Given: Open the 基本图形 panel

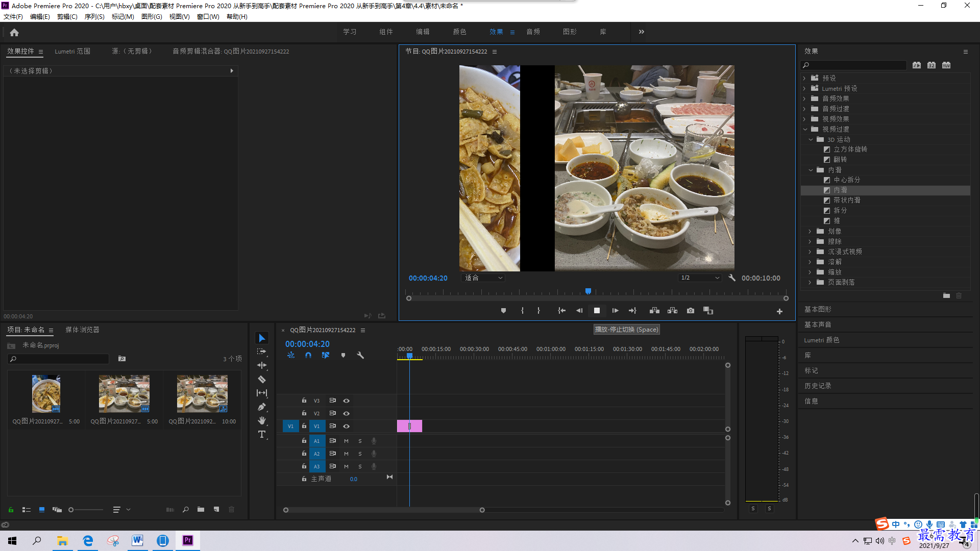Looking at the screenshot, I should [818, 309].
